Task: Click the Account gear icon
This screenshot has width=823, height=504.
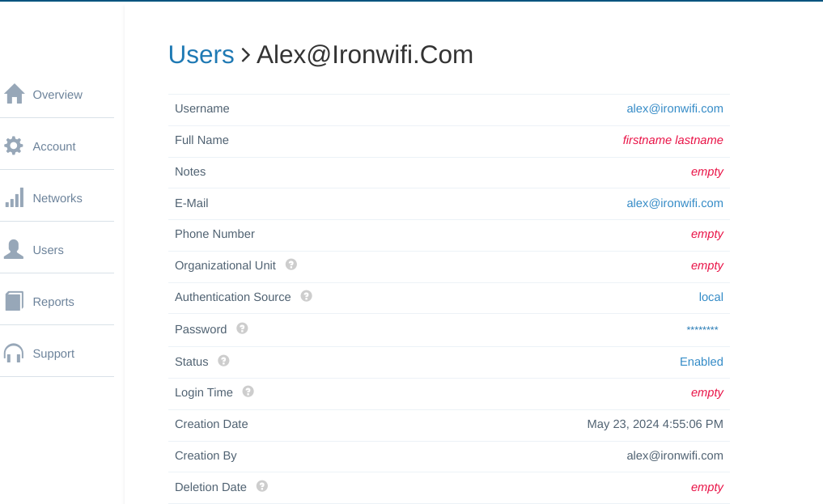Action: [x=14, y=146]
